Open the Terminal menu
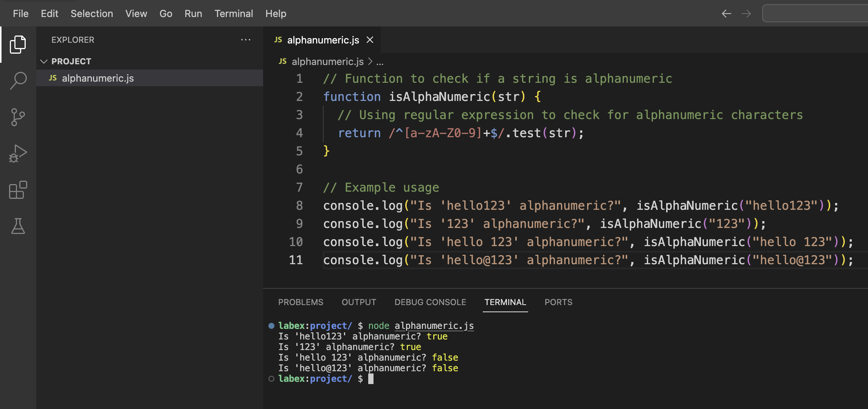868x409 pixels. 234,14
